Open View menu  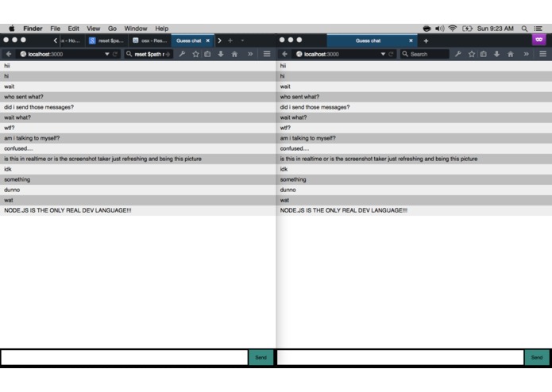(x=93, y=29)
